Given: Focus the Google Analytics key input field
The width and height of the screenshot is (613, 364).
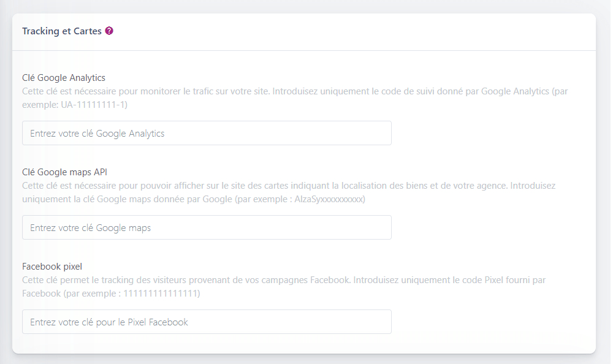Looking at the screenshot, I should pyautogui.click(x=207, y=133).
